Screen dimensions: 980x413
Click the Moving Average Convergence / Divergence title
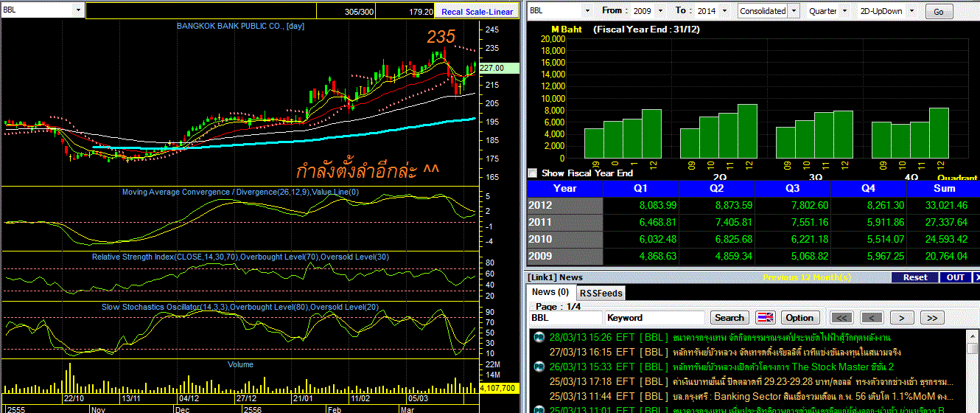pyautogui.click(x=240, y=192)
